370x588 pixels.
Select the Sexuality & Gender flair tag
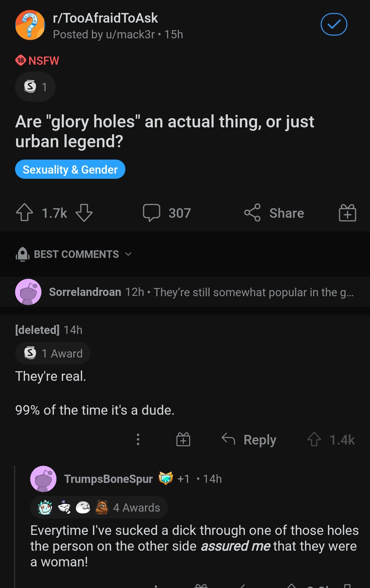pyautogui.click(x=70, y=170)
